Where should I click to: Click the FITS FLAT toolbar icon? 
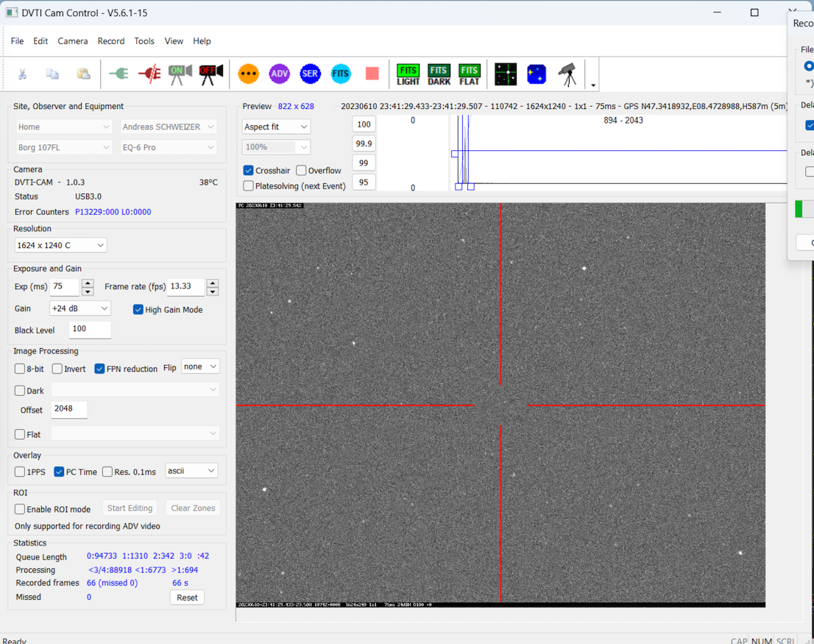click(469, 74)
